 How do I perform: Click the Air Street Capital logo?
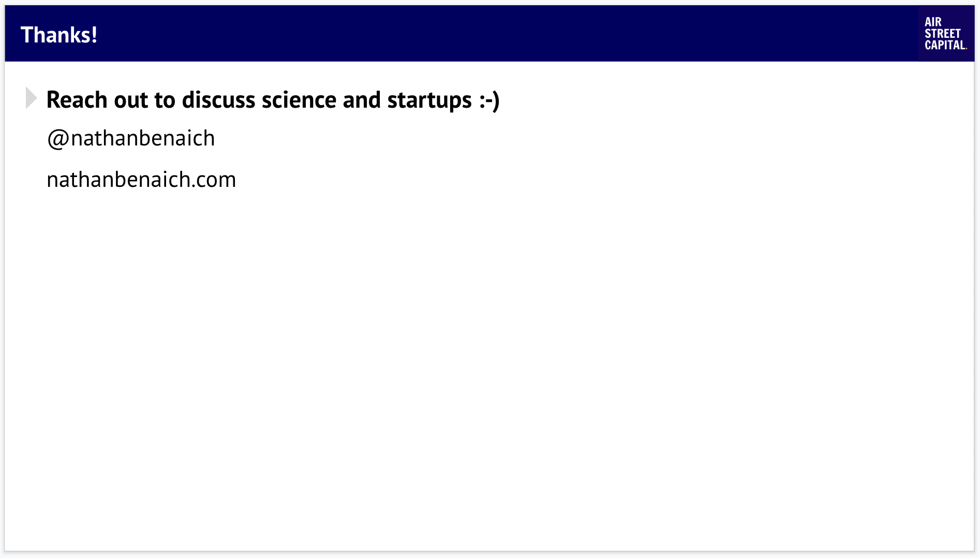pyautogui.click(x=946, y=34)
